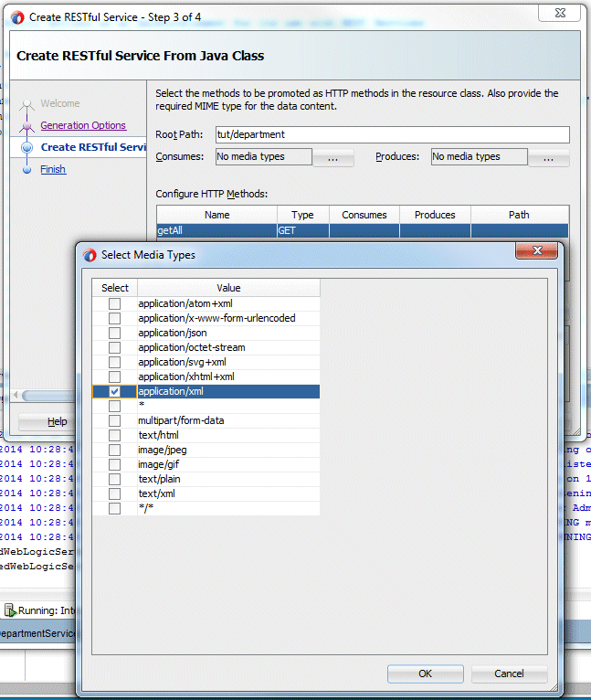
Task: Check the text/html checkbox
Action: point(115,435)
